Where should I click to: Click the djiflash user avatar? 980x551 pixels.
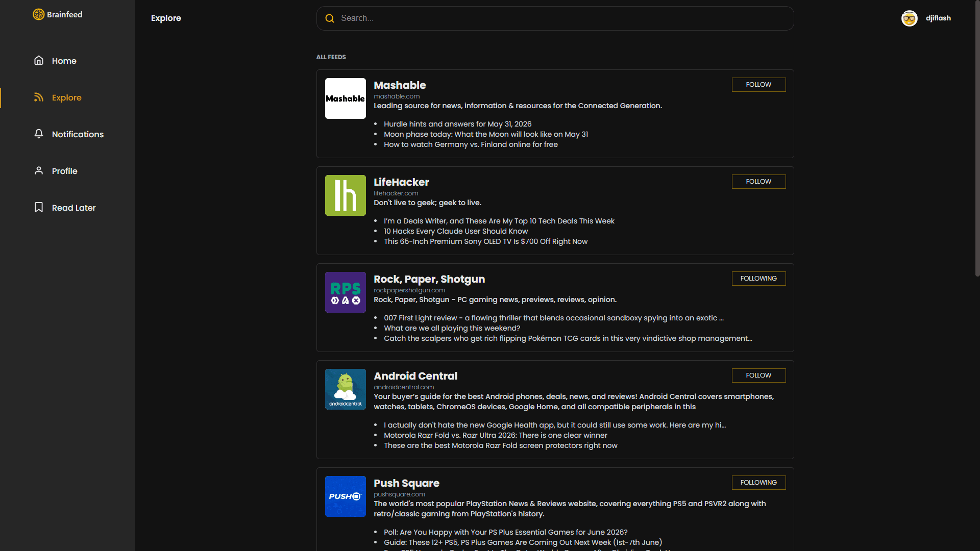pos(910,18)
